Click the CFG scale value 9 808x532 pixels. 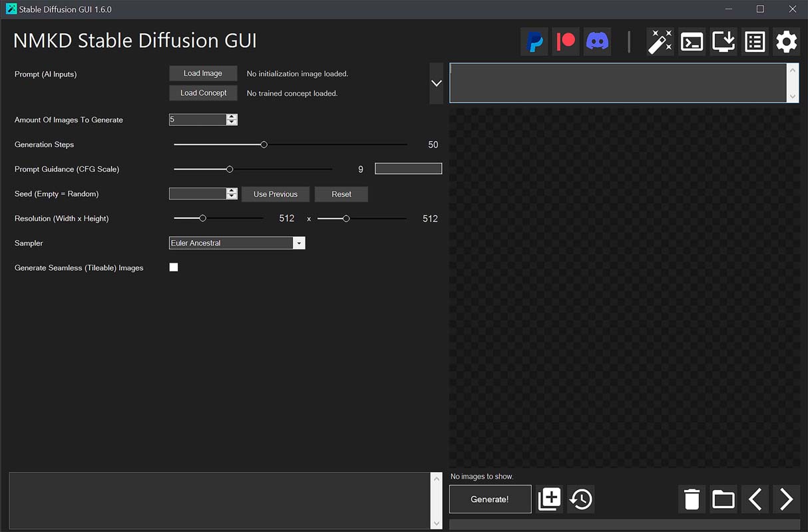click(x=361, y=170)
